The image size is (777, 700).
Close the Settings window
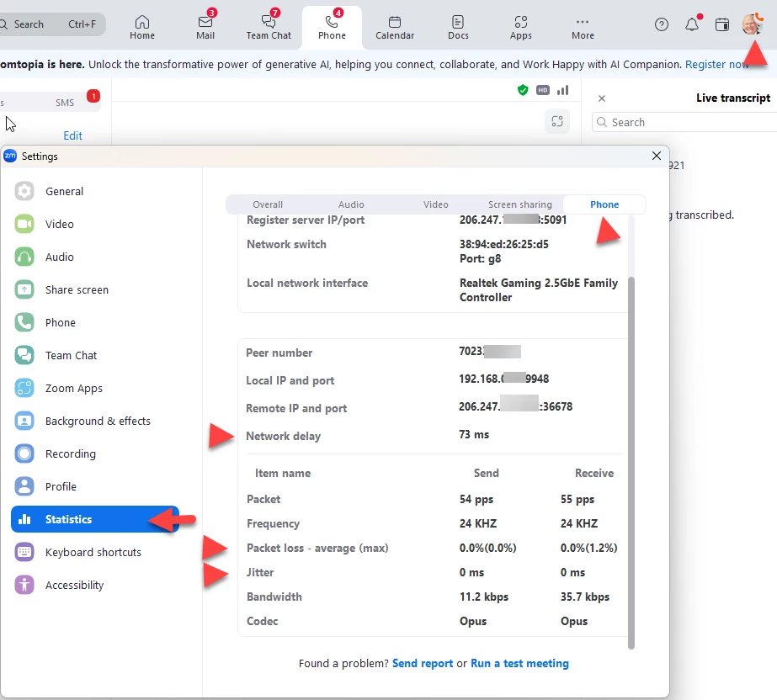tap(656, 156)
